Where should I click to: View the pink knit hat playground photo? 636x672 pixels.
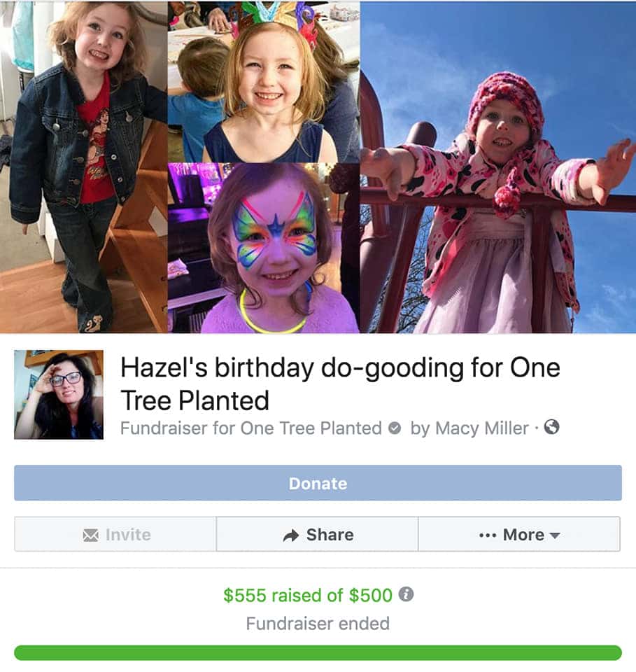pos(497,166)
